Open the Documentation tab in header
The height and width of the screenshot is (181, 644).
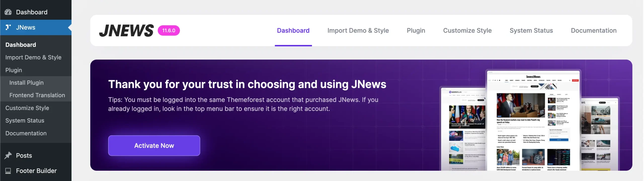[x=593, y=31]
